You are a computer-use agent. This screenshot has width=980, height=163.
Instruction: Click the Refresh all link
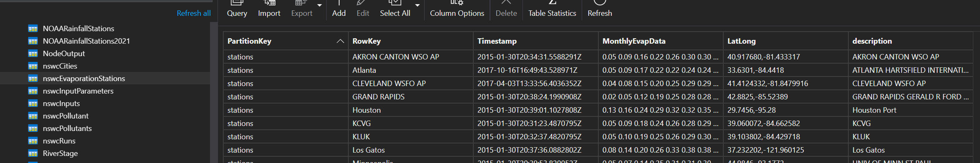[194, 13]
